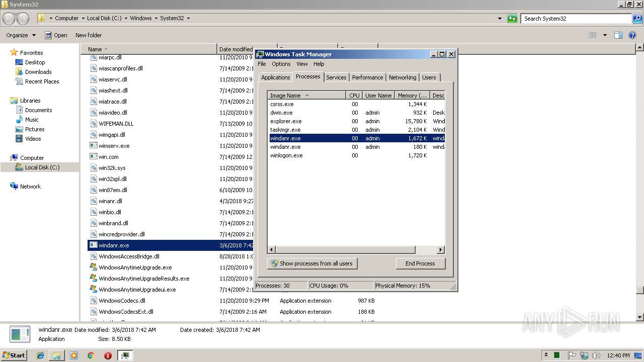
Task: Switch to the Applications tab
Action: (x=276, y=77)
